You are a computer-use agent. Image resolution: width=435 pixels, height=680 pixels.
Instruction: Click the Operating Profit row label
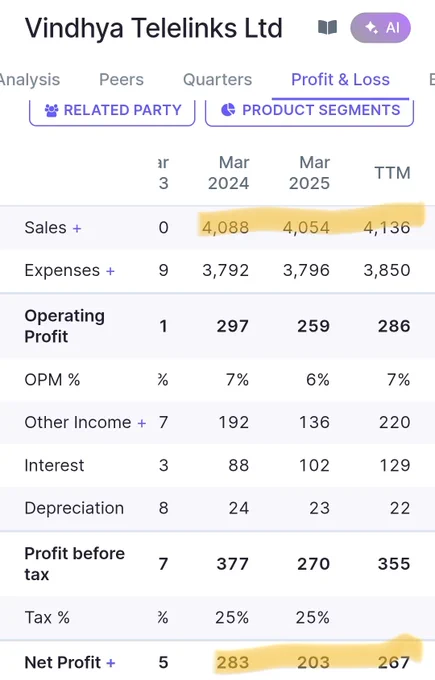[65, 326]
